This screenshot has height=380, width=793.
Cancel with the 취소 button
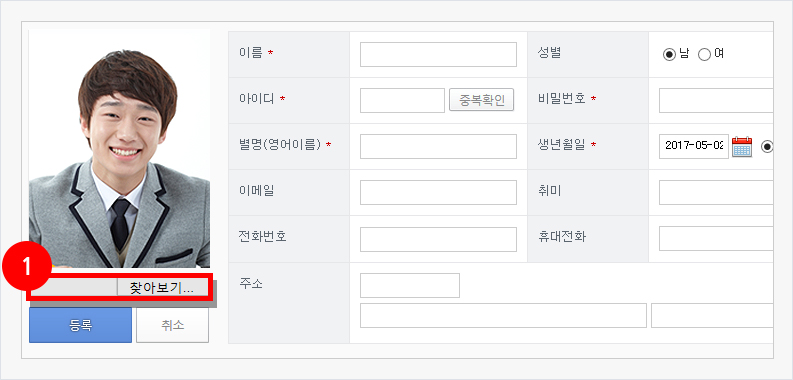pyautogui.click(x=172, y=325)
